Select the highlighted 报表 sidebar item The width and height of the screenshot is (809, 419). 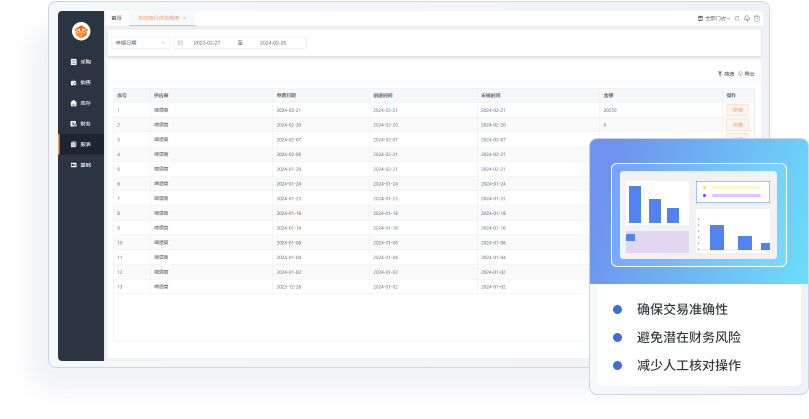coord(81,144)
